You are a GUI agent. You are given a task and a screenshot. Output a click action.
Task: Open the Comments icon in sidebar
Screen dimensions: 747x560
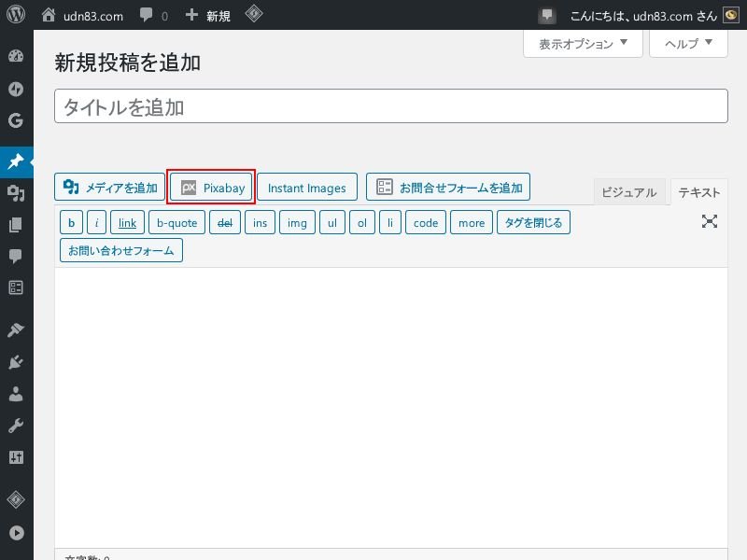tap(16, 256)
